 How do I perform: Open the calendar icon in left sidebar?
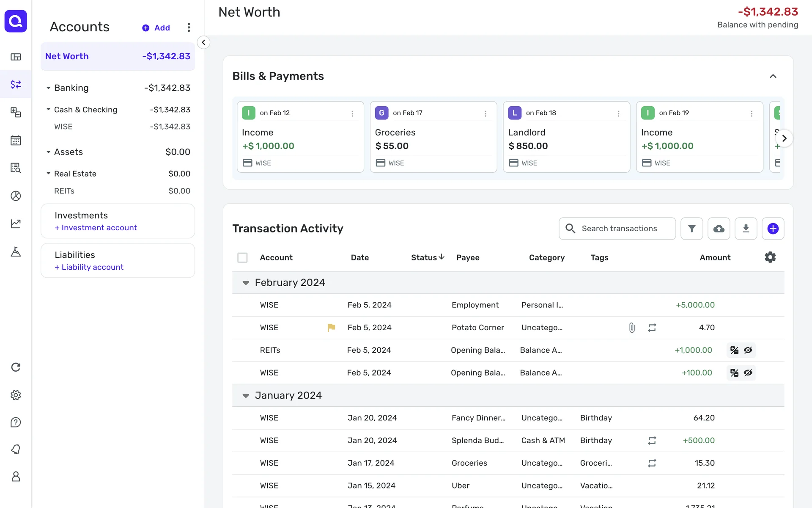16,140
